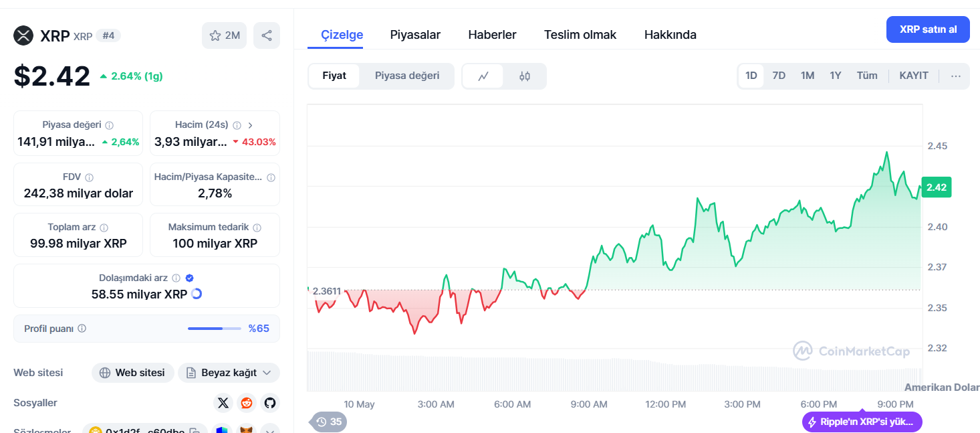Switch to the Piyasalar tab
The width and height of the screenshot is (980, 433).
[415, 35]
